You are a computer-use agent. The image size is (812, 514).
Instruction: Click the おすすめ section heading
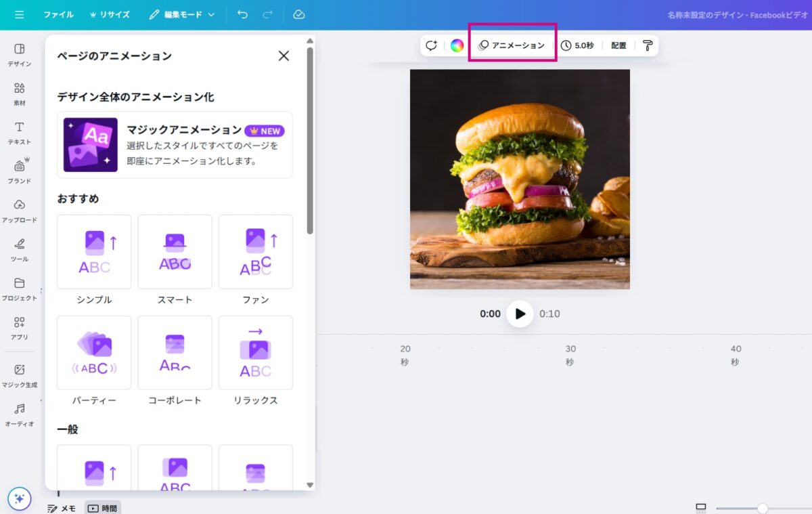tap(78, 198)
